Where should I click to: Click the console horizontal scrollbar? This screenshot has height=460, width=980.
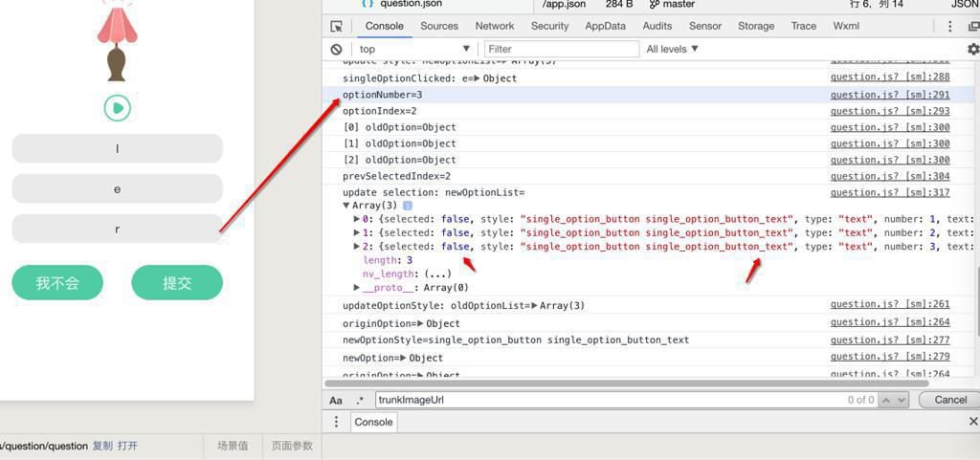click(x=627, y=383)
